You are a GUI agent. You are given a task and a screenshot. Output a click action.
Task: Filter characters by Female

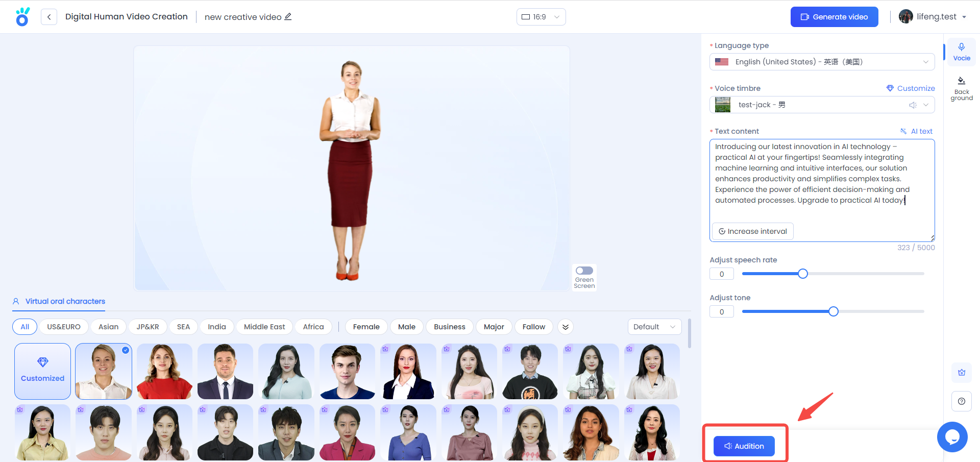click(366, 327)
